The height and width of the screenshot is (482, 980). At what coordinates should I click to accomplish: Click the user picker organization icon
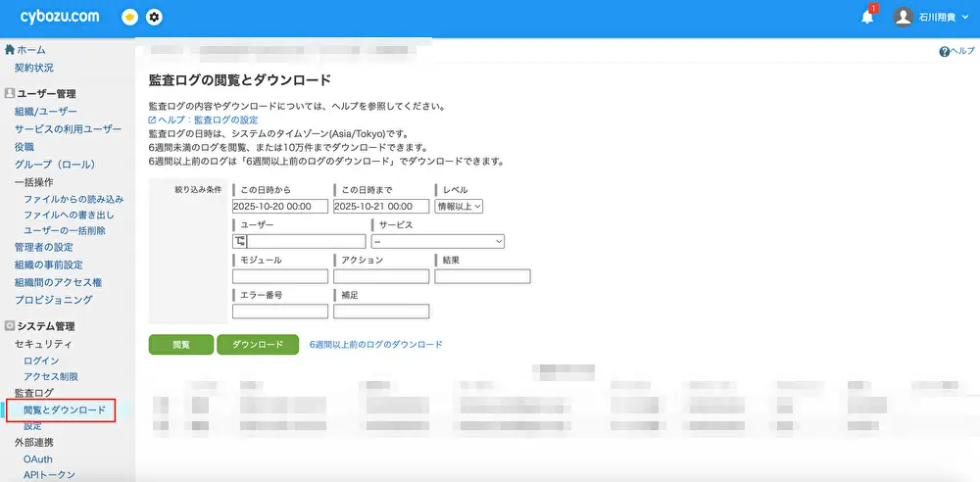click(240, 241)
